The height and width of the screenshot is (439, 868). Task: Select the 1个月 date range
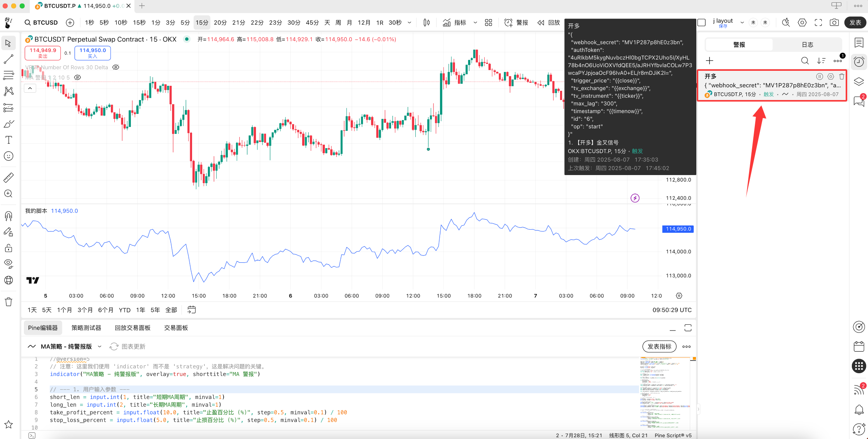click(64, 310)
